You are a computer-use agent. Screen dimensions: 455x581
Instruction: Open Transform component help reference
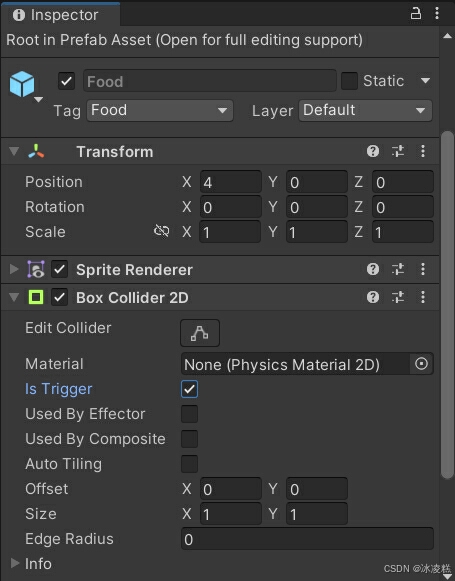click(x=373, y=151)
